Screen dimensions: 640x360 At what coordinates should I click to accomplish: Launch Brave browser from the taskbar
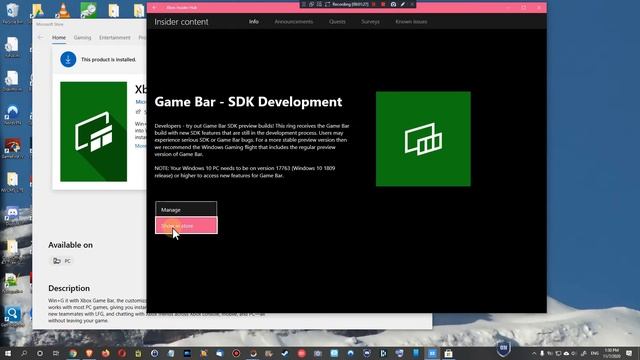click(89, 353)
